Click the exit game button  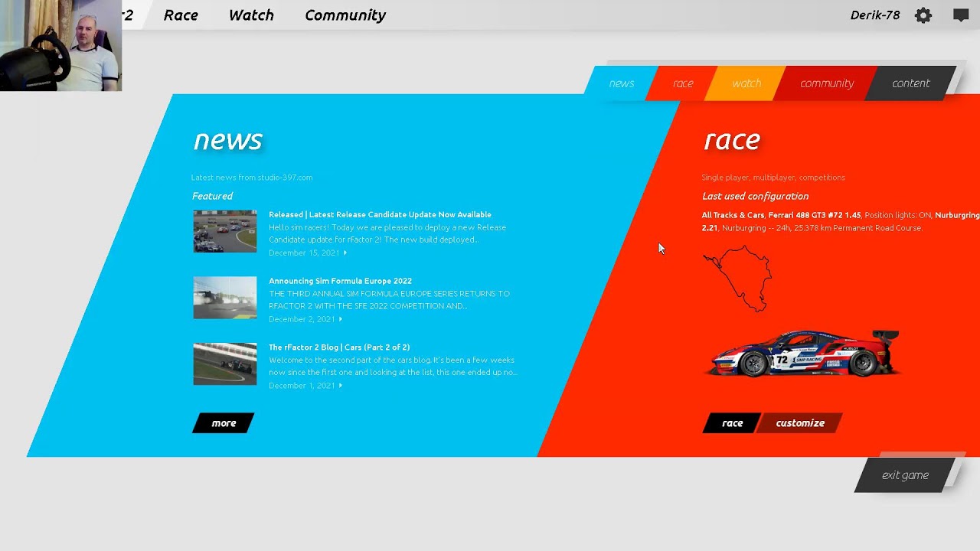coord(905,475)
